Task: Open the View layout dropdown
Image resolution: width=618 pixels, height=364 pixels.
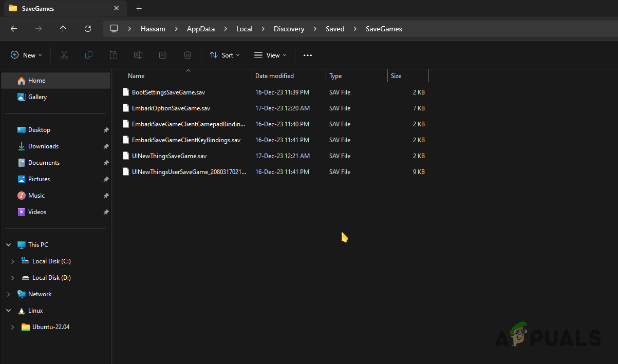Action: [x=270, y=55]
